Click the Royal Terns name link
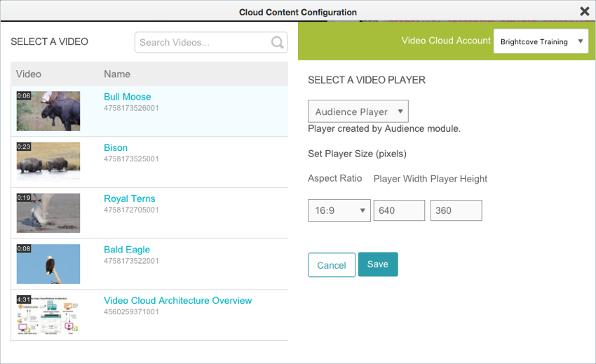This screenshot has width=596, height=364. tap(129, 198)
